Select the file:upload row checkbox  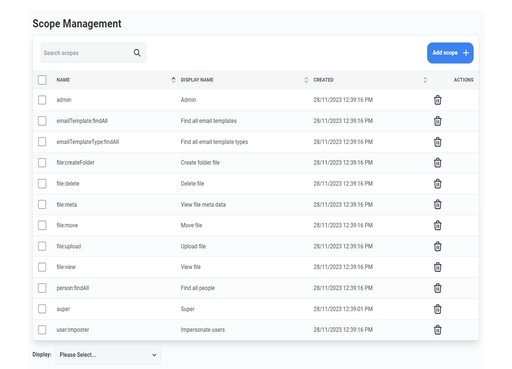coord(42,246)
